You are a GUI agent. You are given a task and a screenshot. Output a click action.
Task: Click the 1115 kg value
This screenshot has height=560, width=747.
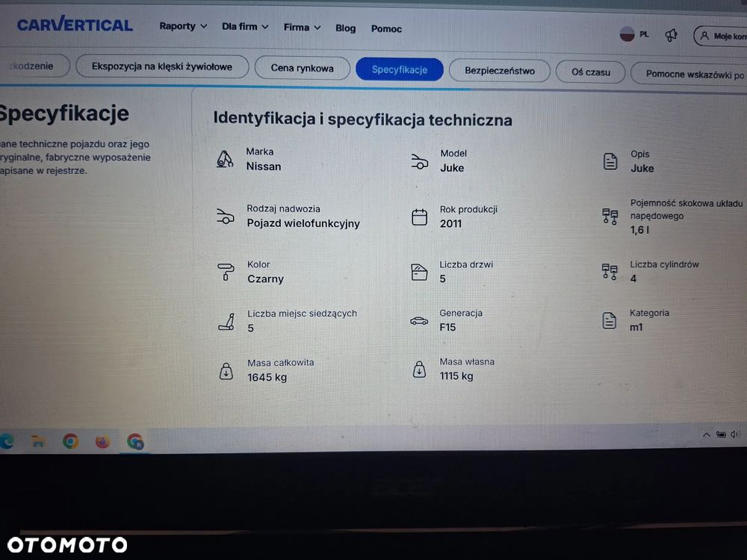point(456,376)
